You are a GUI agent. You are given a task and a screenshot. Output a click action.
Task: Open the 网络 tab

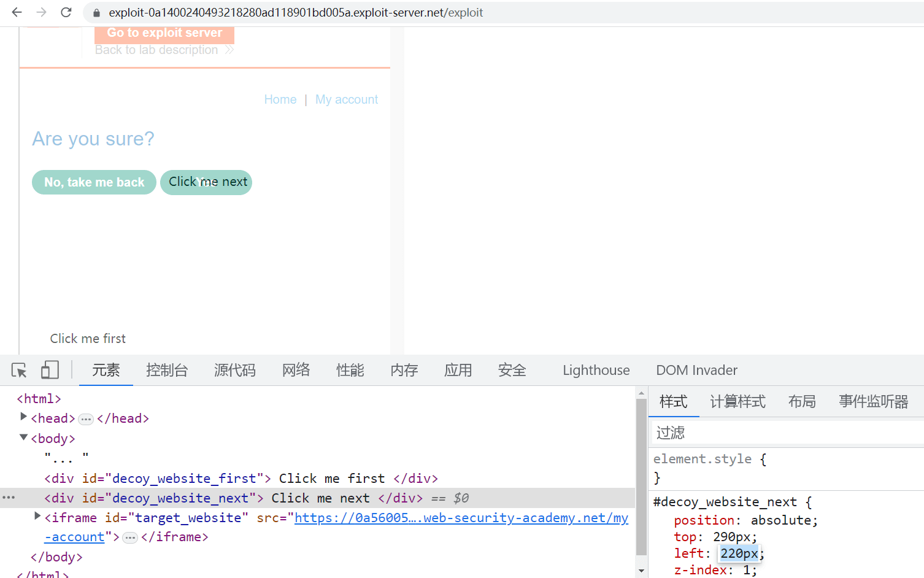pyautogui.click(x=296, y=370)
